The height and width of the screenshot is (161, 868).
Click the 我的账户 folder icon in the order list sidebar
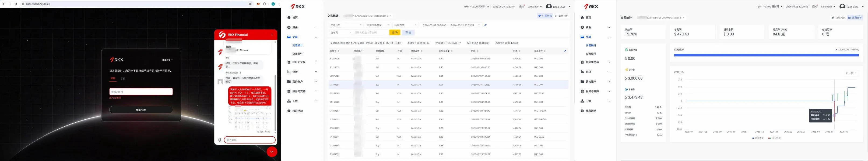point(289,82)
